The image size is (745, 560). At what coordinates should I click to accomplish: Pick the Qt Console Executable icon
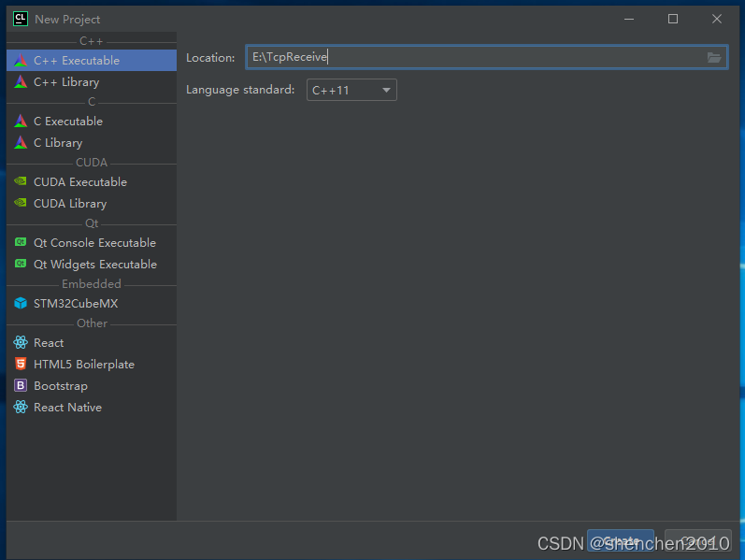(x=21, y=242)
